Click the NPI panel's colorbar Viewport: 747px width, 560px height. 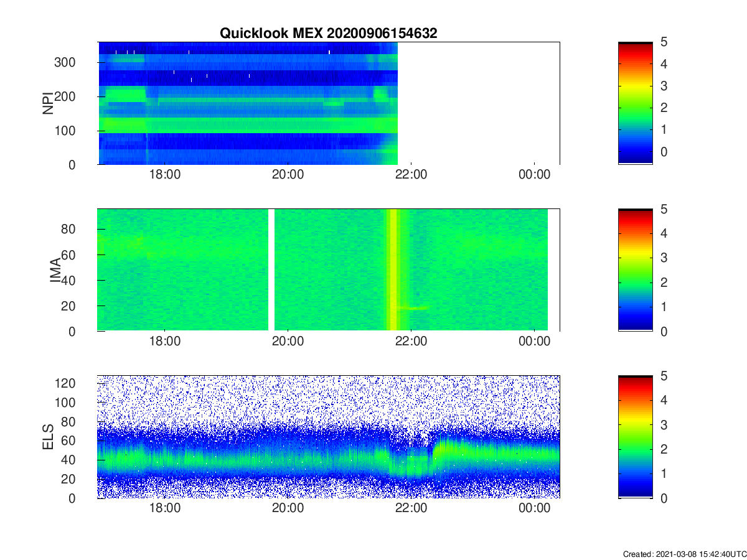tap(635, 103)
